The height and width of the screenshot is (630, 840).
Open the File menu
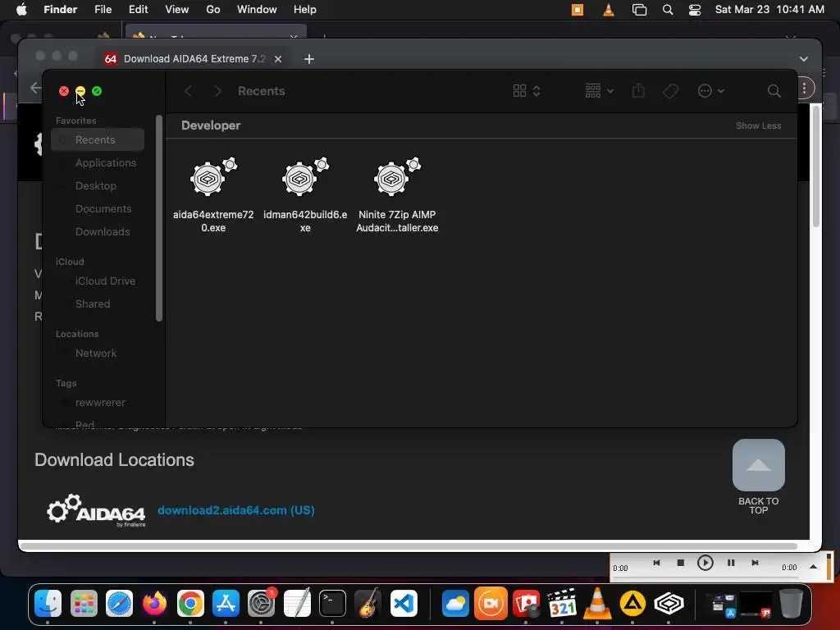[103, 10]
